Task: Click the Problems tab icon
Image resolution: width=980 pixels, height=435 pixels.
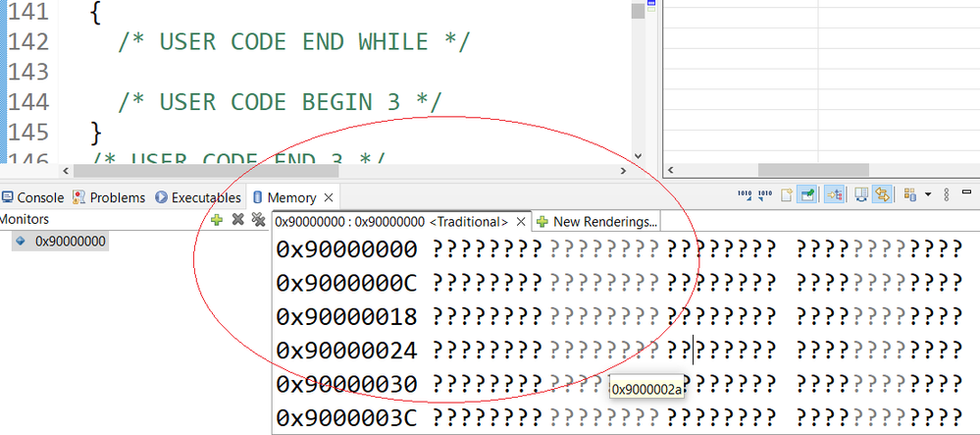Action: 78,197
